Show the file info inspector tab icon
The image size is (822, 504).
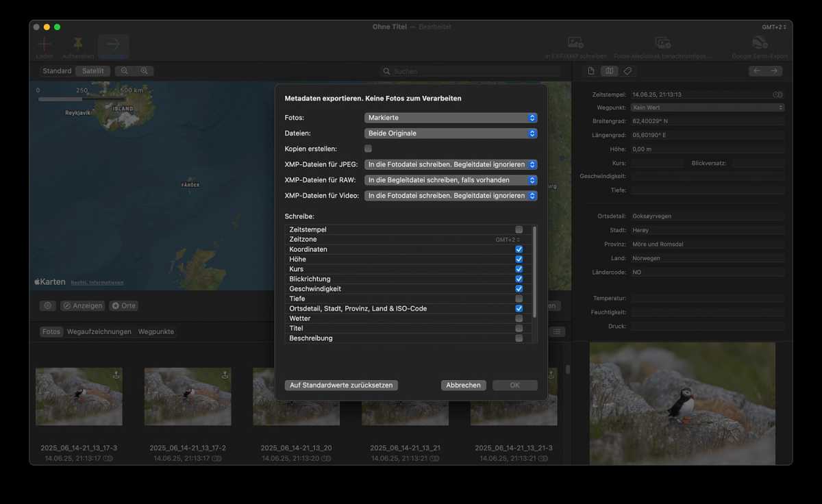[592, 71]
